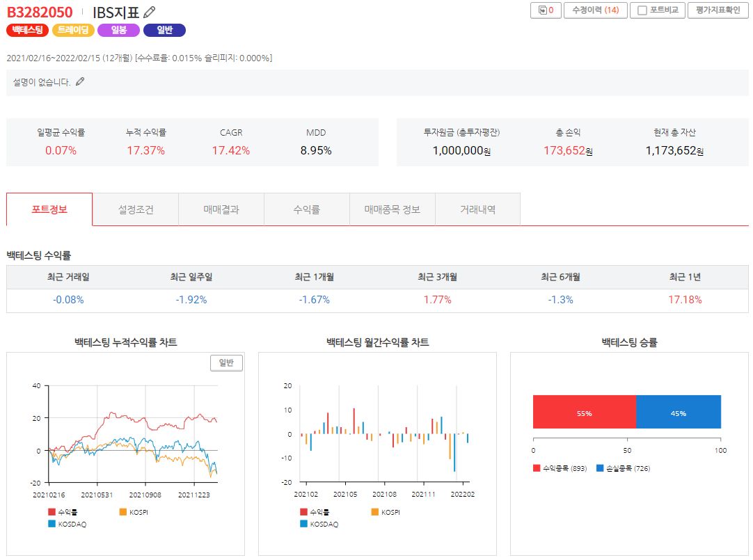Click 최근 거래일 return -0.08%
This screenshot has width=753, height=560.
pos(68,300)
